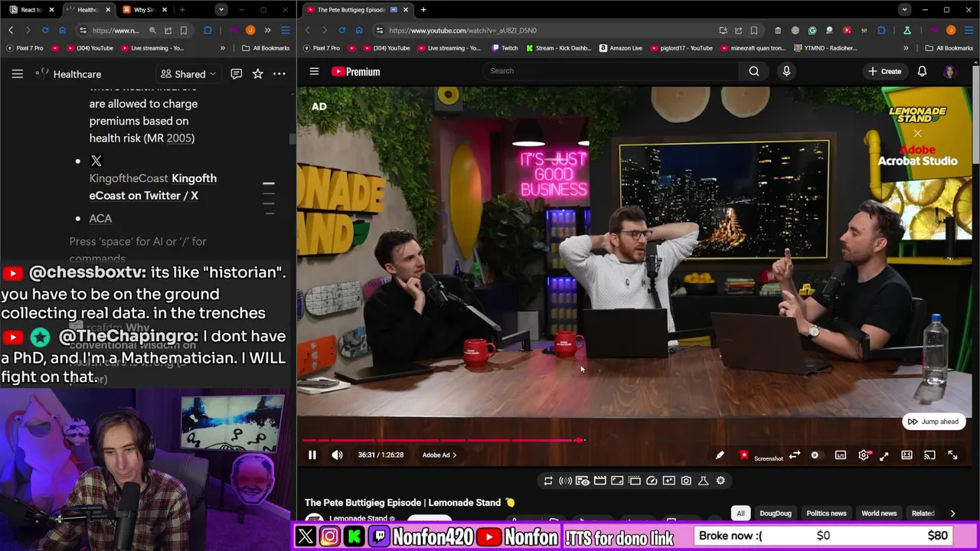Click the flask icon in enhancer toolbar

click(x=704, y=481)
